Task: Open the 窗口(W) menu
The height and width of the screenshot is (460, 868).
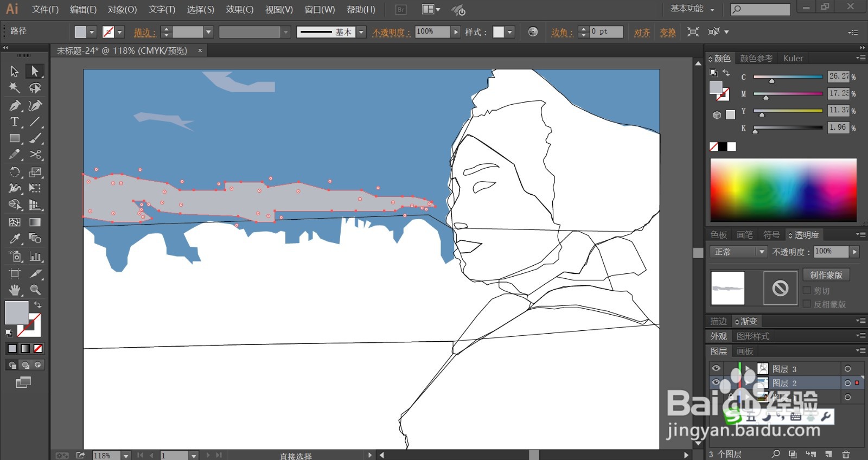Action: (x=320, y=9)
